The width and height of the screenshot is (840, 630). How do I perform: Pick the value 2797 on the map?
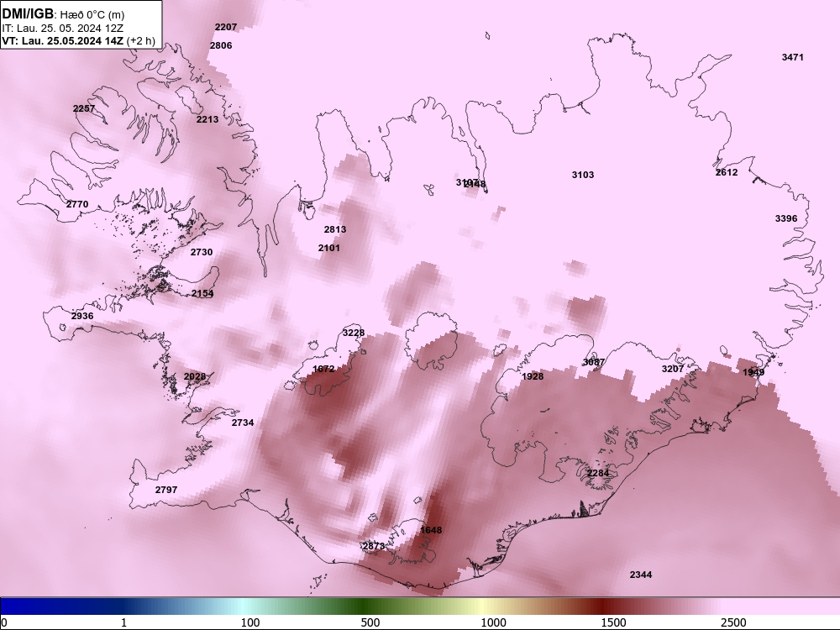point(166,490)
